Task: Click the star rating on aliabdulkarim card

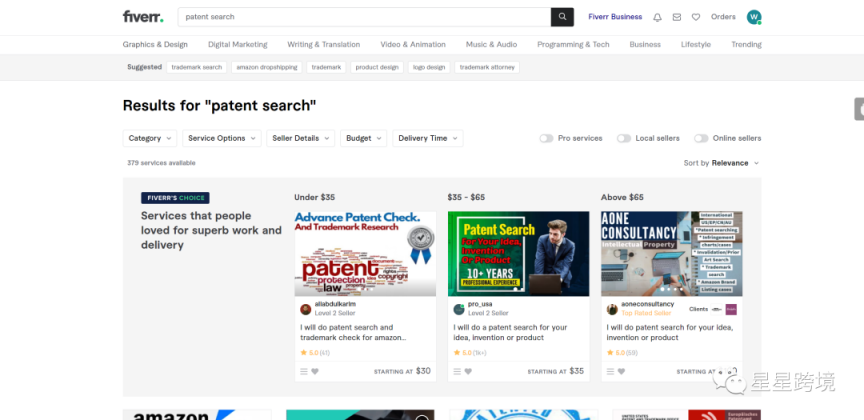Action: pos(315,353)
